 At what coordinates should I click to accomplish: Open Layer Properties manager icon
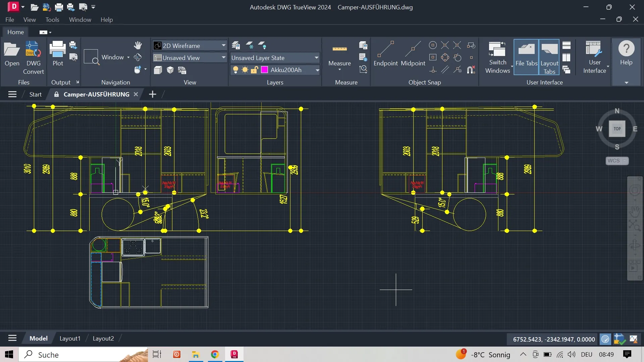236,45
